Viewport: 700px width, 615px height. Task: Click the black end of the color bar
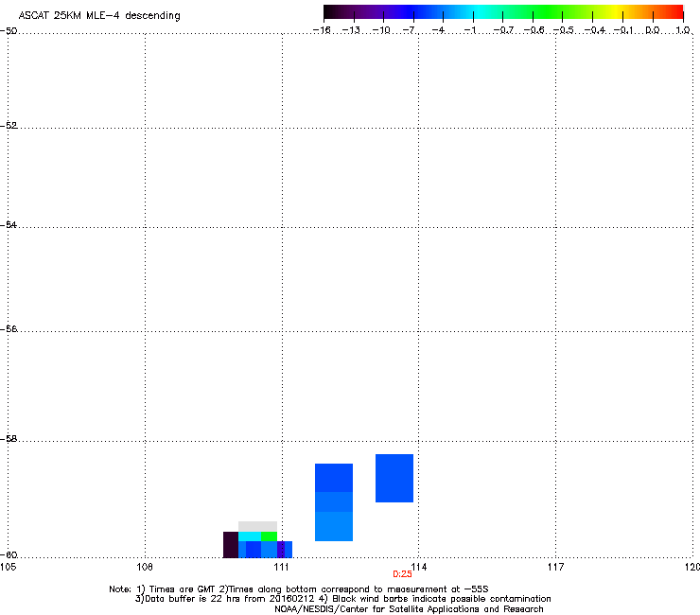coord(330,12)
